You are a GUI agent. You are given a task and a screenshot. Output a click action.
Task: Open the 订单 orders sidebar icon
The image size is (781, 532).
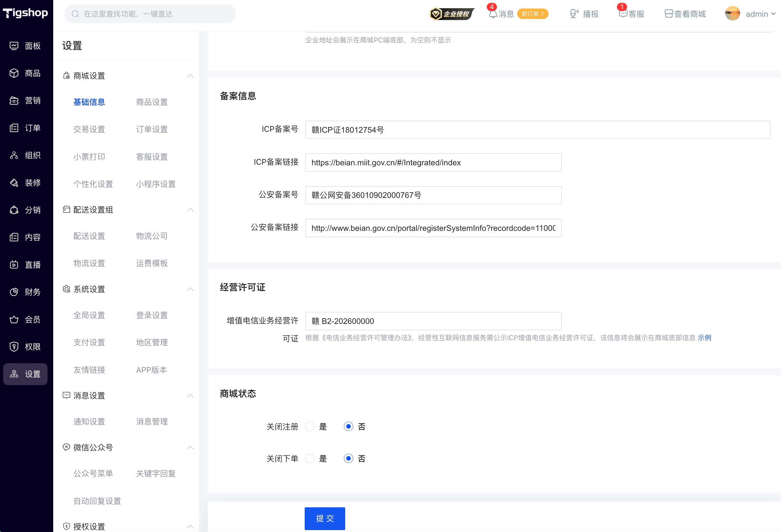(x=14, y=128)
